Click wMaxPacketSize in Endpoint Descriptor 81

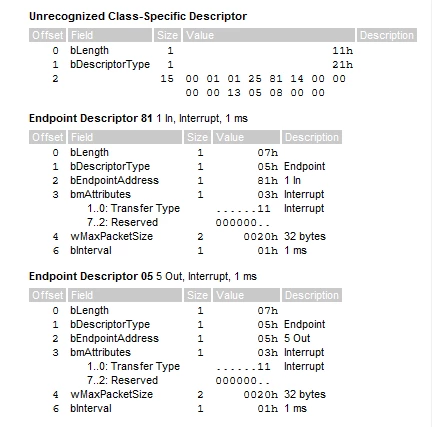pyautogui.click(x=112, y=236)
